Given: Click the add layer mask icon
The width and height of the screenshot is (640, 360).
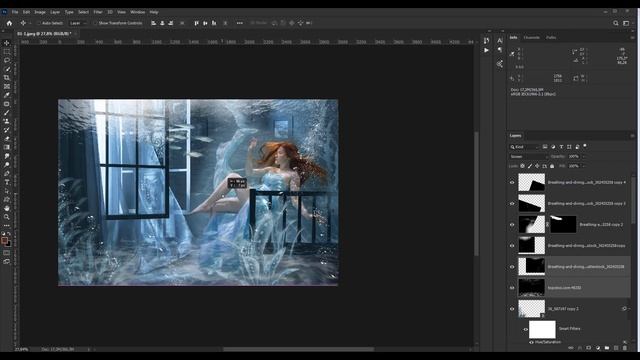Looking at the screenshot, I should click(589, 348).
